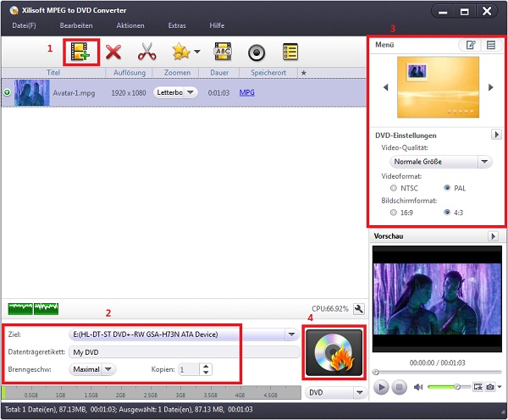Click the Add video file icon
This screenshot has height=420, width=508.
(80, 52)
